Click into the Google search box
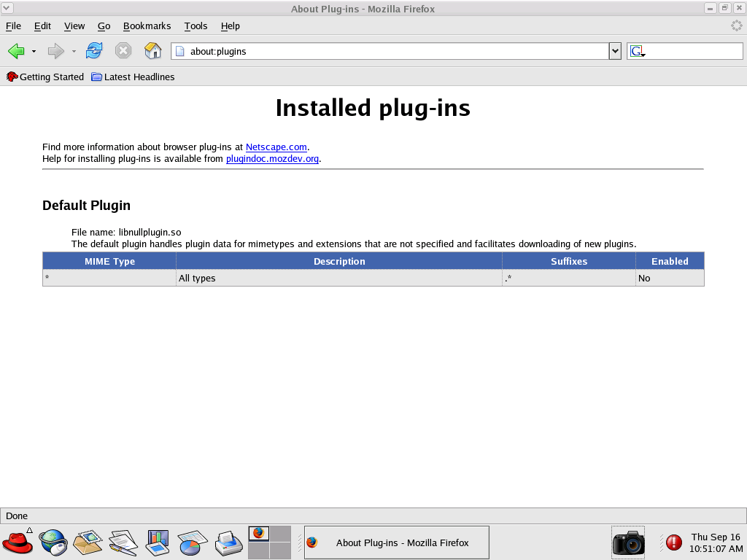The image size is (747, 560). (694, 52)
